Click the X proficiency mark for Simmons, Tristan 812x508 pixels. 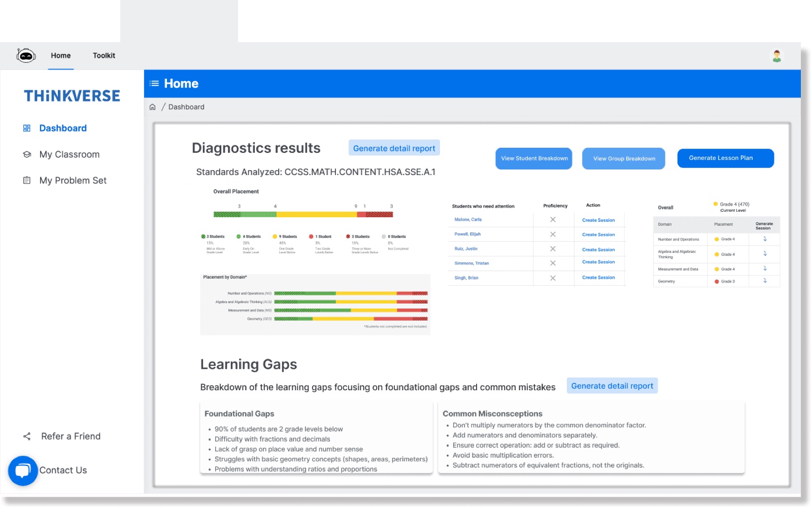[x=553, y=263]
